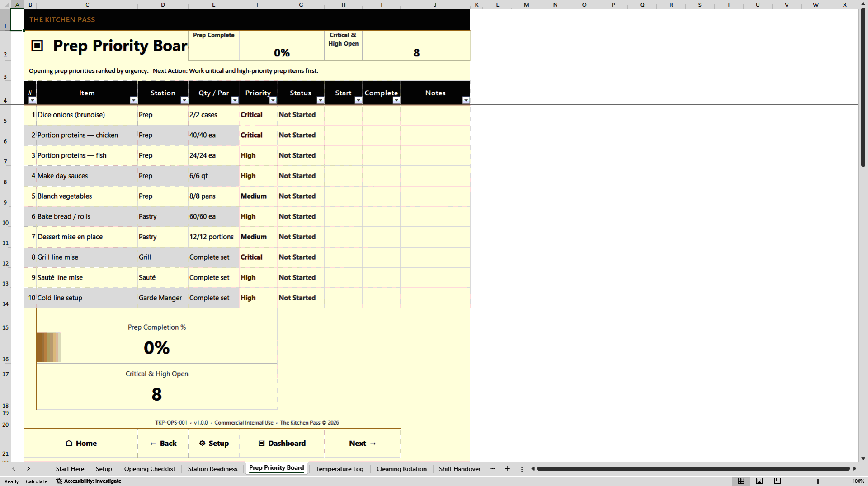The image size is (868, 486).
Task: Switch to Page Layout view icon
Action: [x=759, y=481]
